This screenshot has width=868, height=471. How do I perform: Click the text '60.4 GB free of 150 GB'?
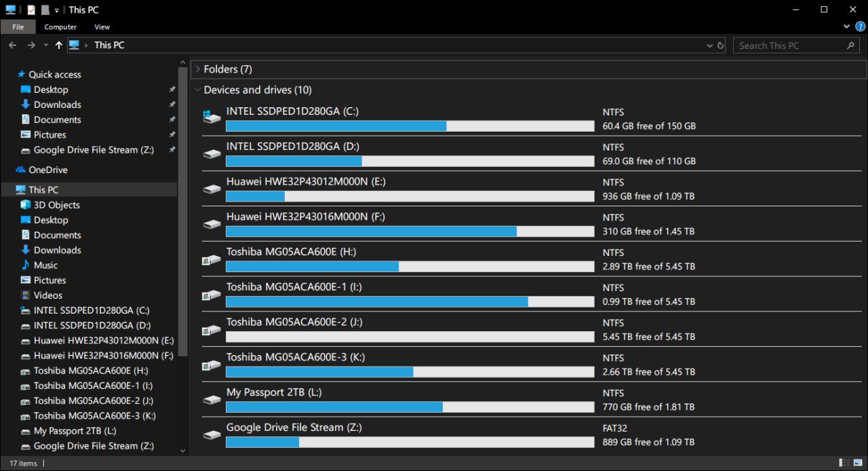(x=649, y=126)
